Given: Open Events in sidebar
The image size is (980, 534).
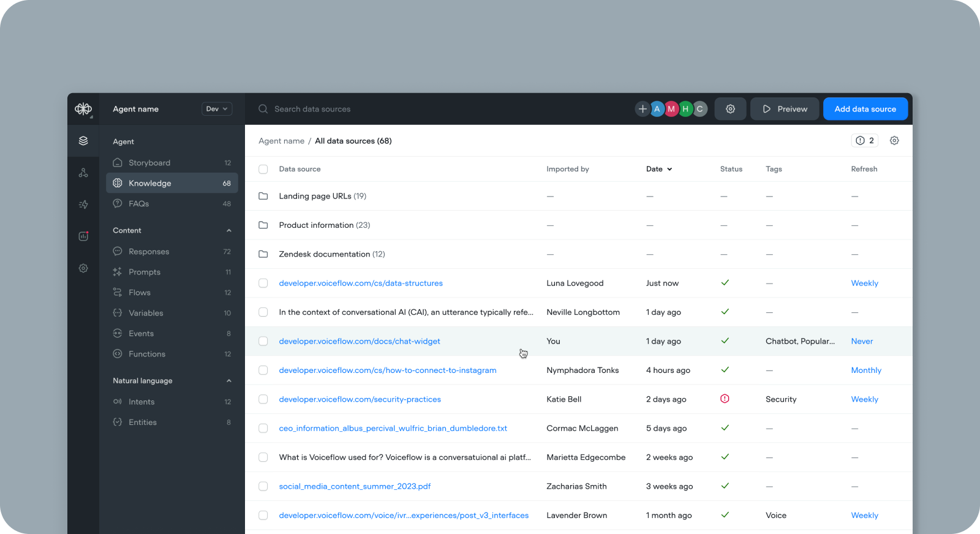Looking at the screenshot, I should click(172, 334).
